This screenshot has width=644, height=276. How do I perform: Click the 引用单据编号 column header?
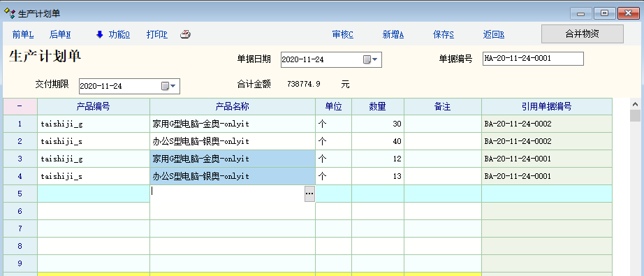click(x=547, y=107)
